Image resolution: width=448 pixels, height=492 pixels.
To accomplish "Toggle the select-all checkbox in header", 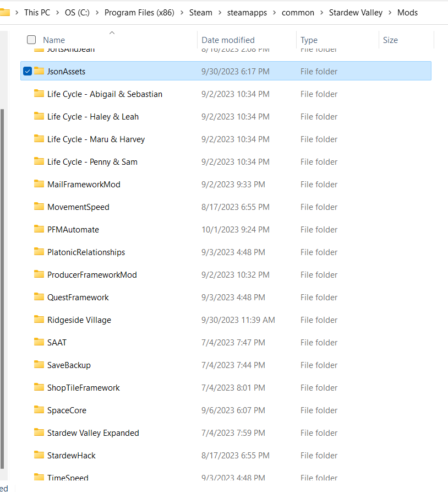I will (x=31, y=40).
